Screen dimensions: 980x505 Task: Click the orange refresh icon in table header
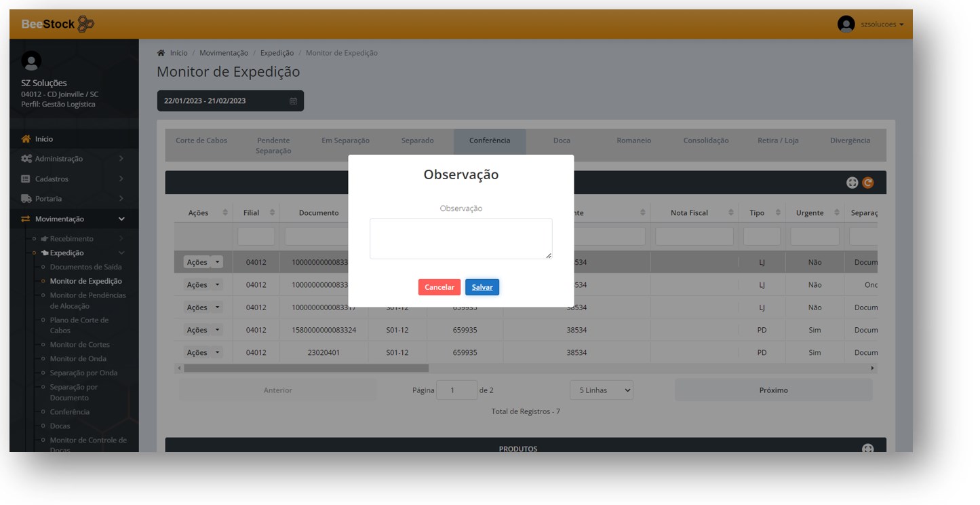(867, 183)
